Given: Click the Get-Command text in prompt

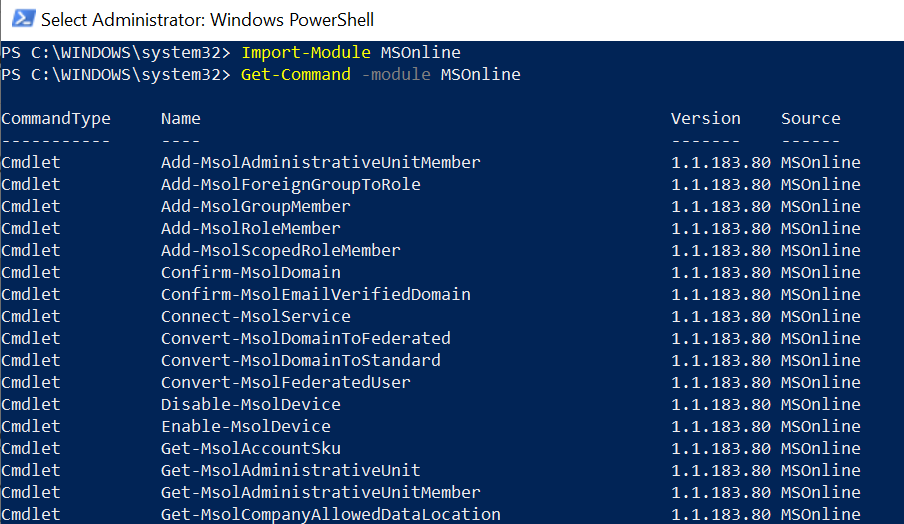Looking at the screenshot, I should 296,74.
